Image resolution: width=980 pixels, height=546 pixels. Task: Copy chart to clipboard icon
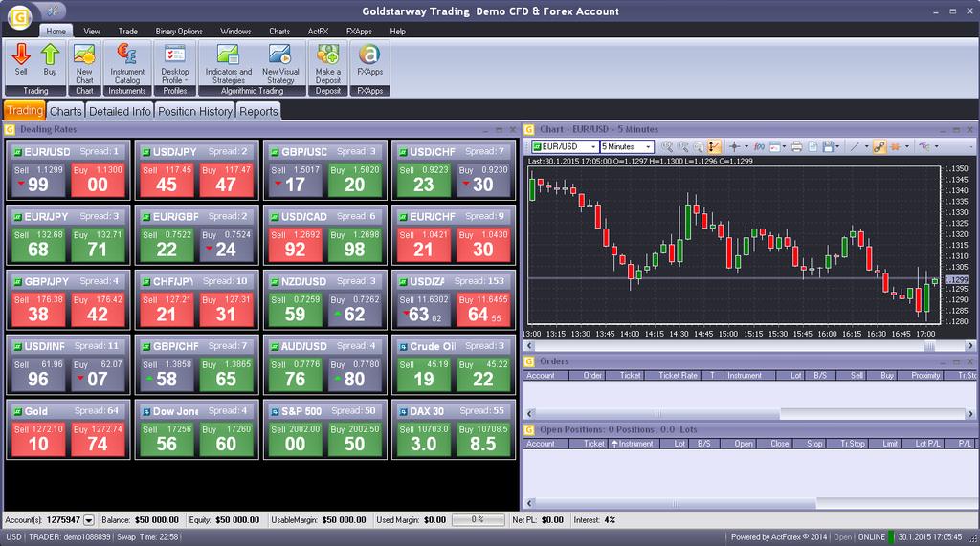point(813,147)
